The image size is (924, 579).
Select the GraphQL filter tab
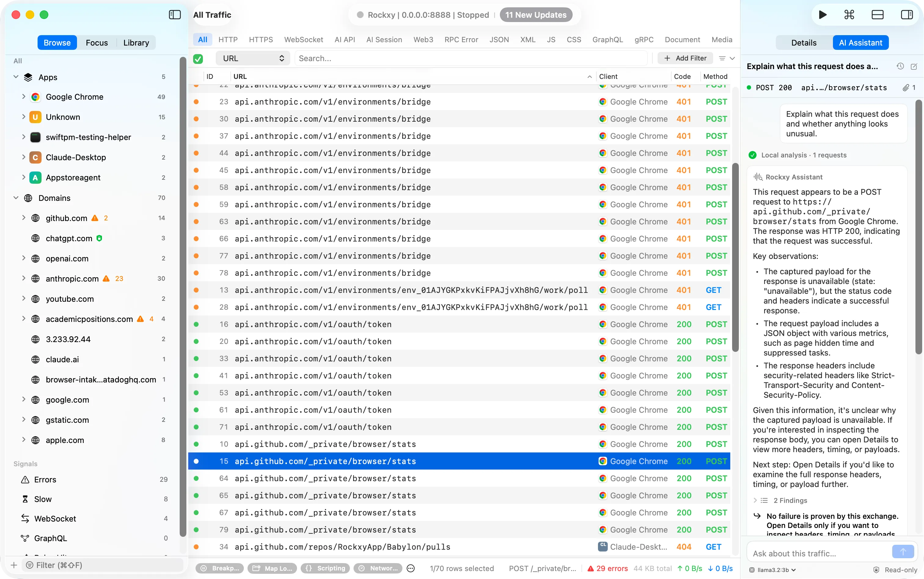tap(607, 39)
